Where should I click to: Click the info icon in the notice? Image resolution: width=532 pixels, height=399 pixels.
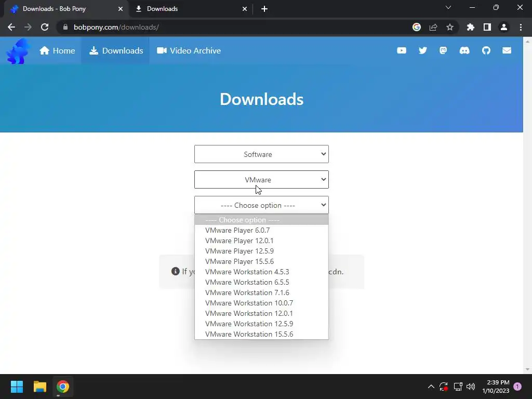click(176, 271)
